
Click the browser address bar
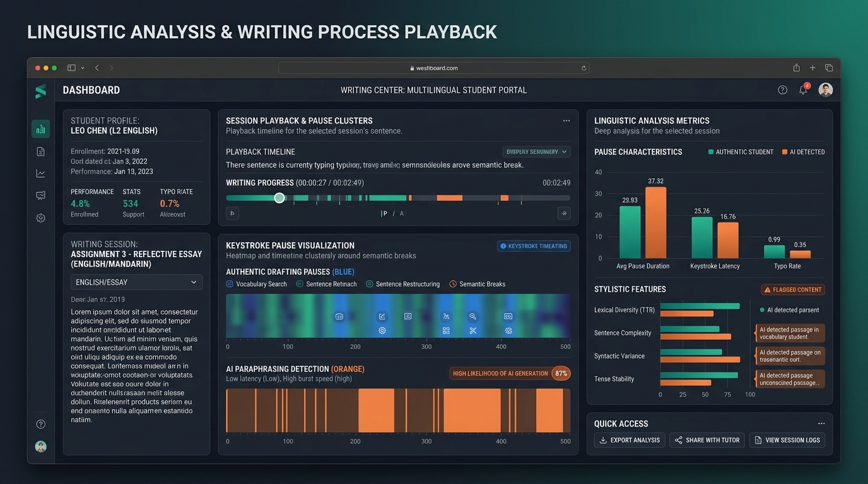pyautogui.click(x=434, y=68)
